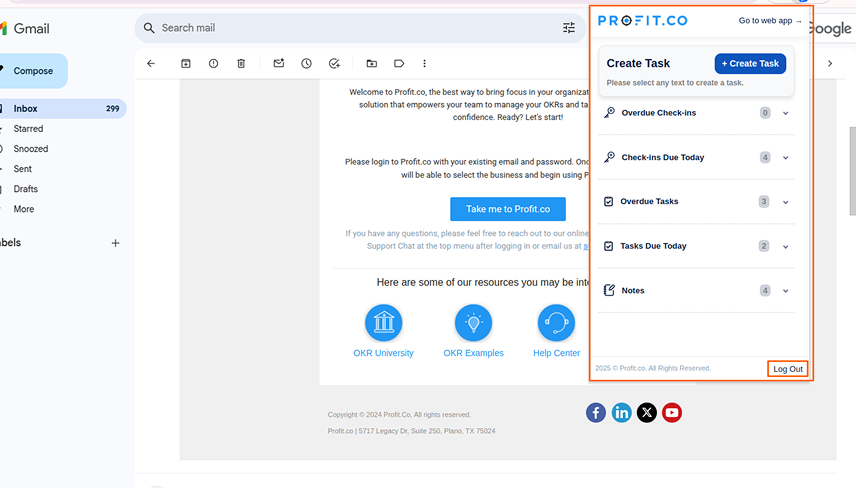Screen dimensions: 856x488
Task: Mark email as unread
Action: (x=279, y=63)
